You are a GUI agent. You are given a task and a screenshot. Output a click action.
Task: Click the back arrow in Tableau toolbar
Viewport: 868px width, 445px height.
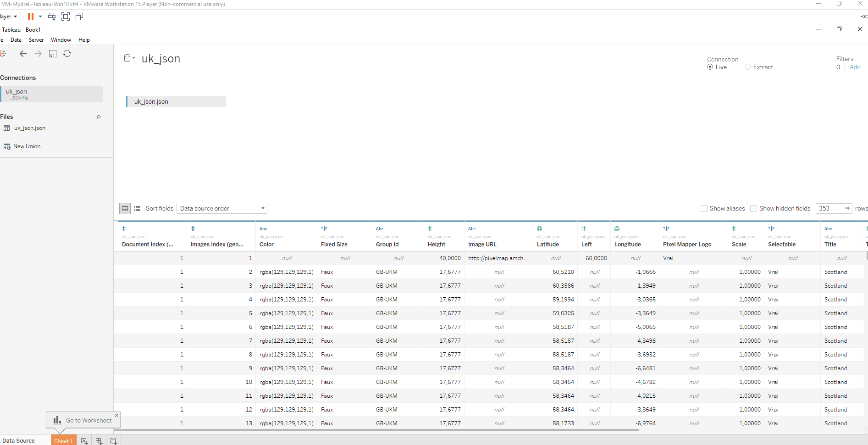23,54
